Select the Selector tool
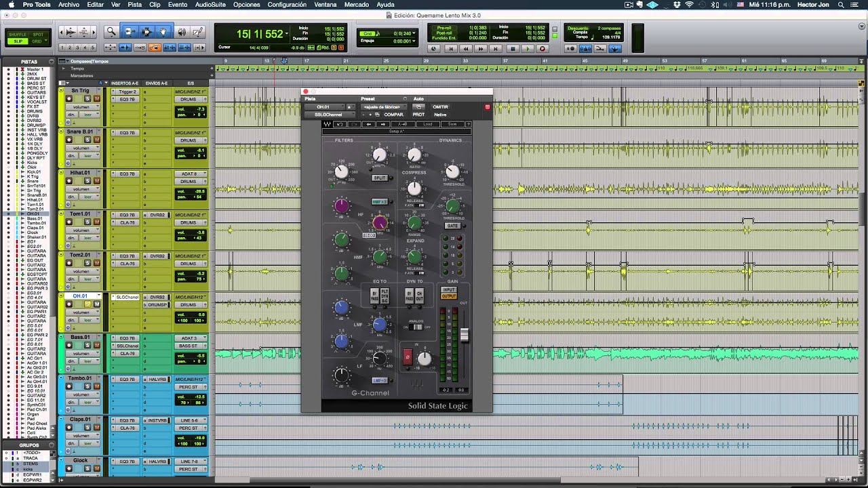The height and width of the screenshot is (488, 868). point(146,32)
